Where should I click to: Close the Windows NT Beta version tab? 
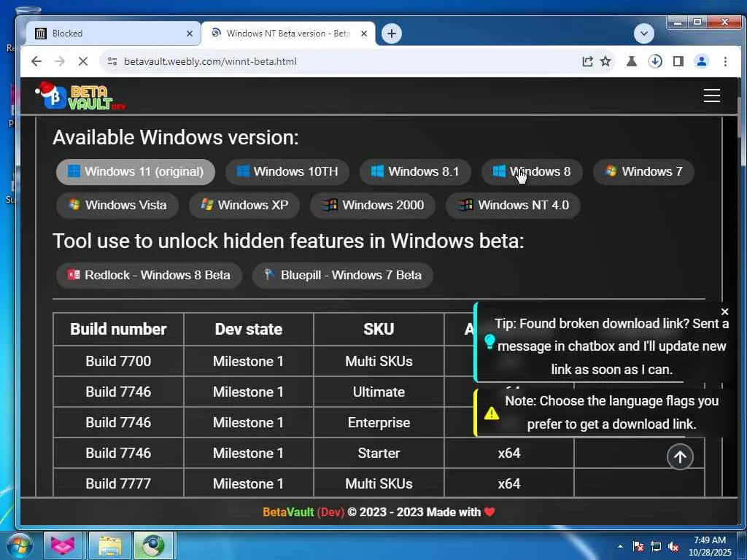(364, 34)
